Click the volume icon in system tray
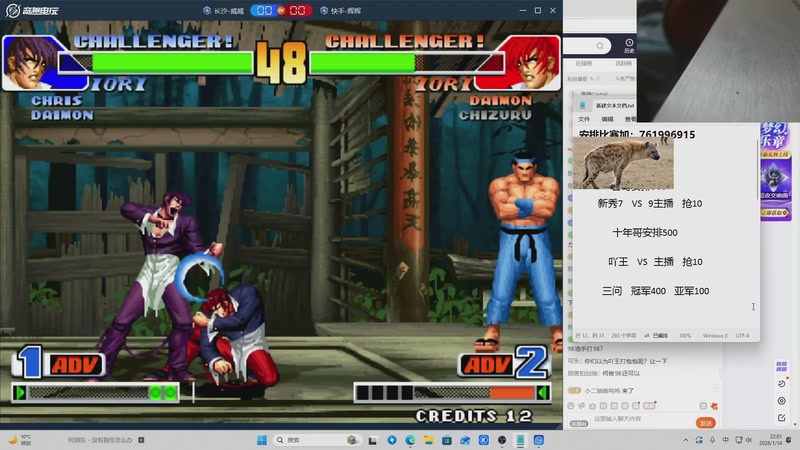Viewport: 800px width, 450px height. [x=748, y=440]
